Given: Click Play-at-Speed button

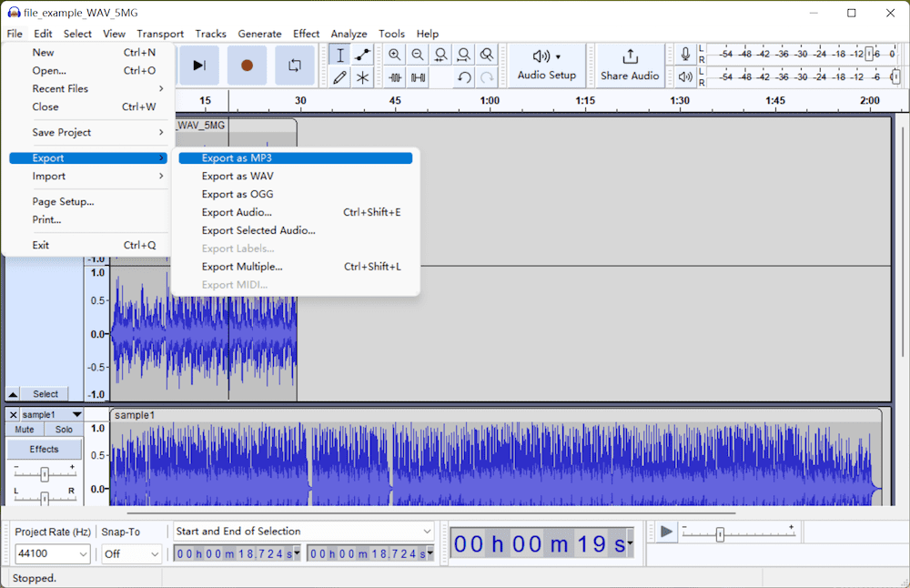Looking at the screenshot, I should pyautogui.click(x=667, y=532).
